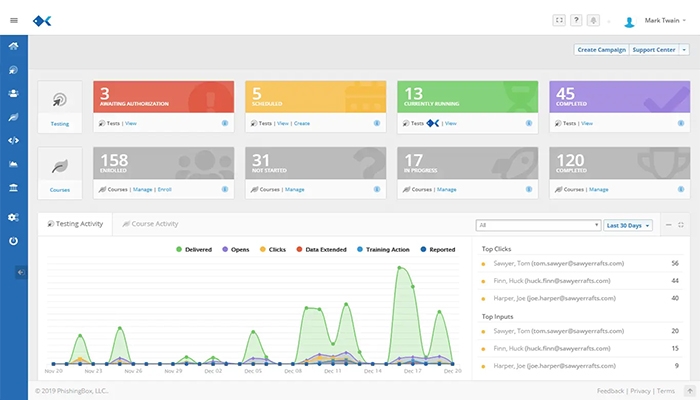The image size is (700, 400).
Task: Minimize the activity panel
Action: pyautogui.click(x=668, y=225)
